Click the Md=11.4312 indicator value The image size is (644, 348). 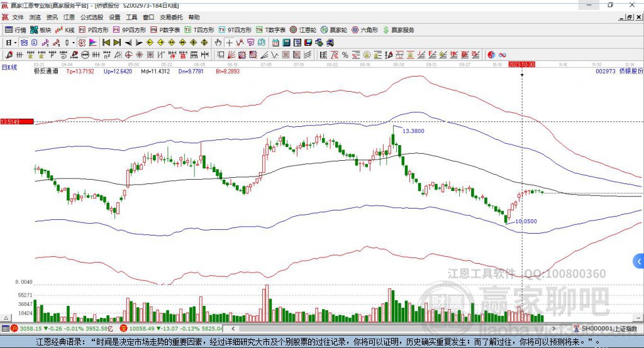[155, 71]
